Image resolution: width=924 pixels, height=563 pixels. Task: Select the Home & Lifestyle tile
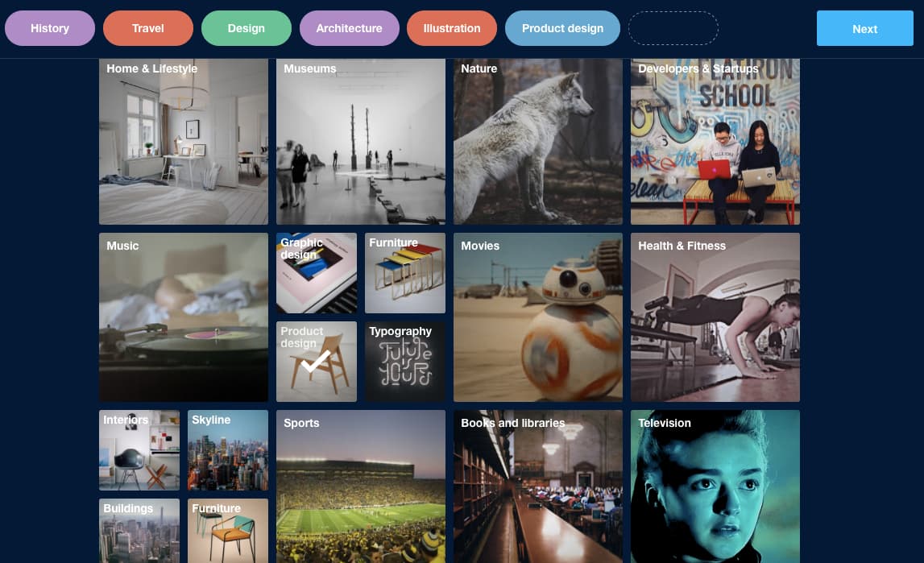183,141
